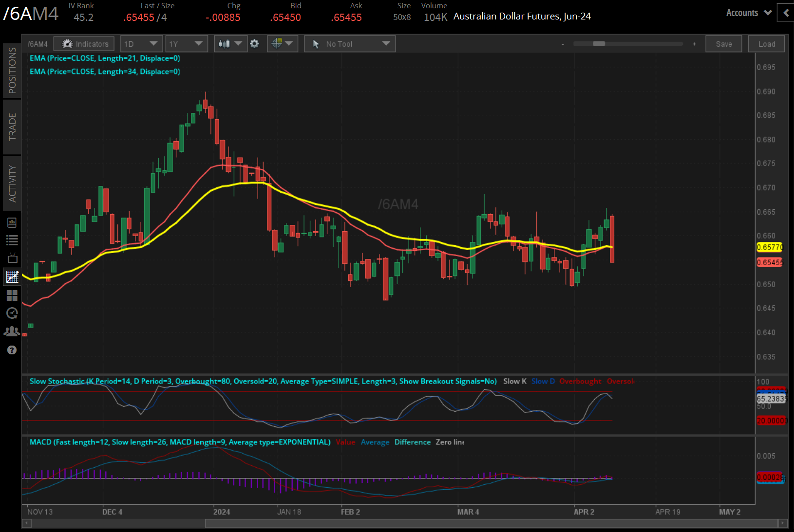Click the help question mark icon

tap(12, 350)
